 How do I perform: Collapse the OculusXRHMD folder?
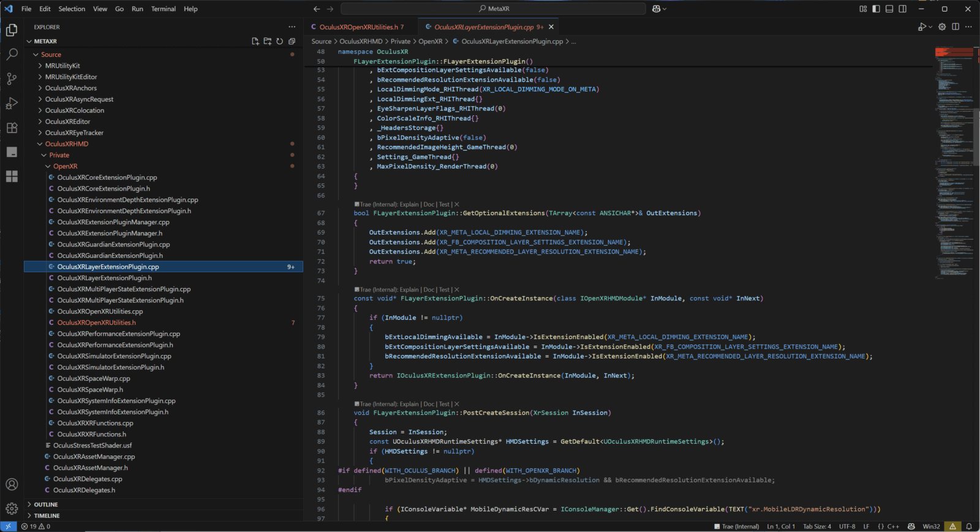pyautogui.click(x=66, y=144)
